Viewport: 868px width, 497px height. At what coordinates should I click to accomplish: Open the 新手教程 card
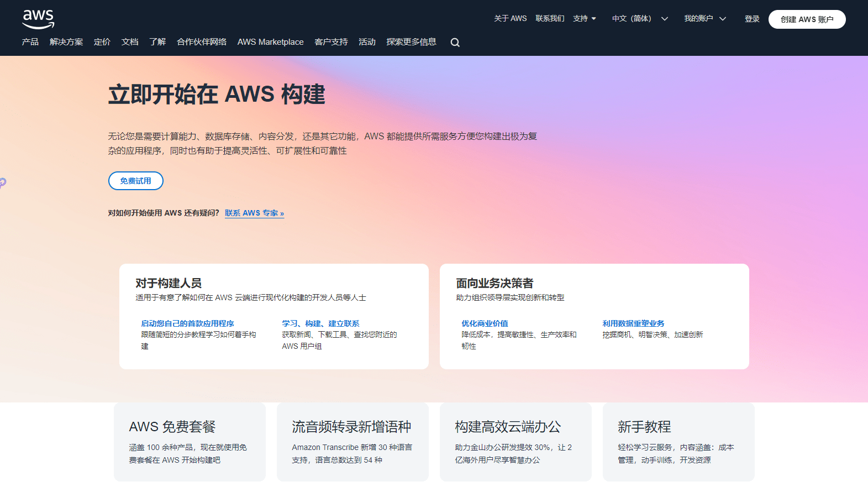[x=678, y=442]
